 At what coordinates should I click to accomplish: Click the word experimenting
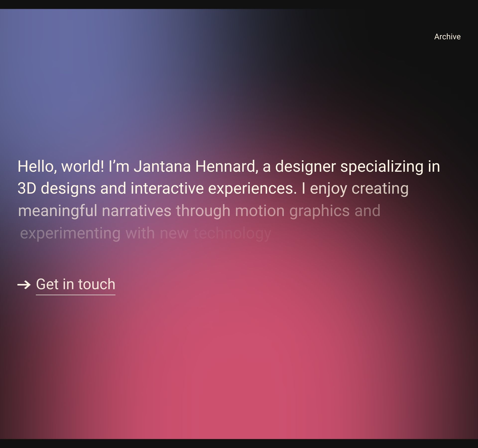coord(70,233)
